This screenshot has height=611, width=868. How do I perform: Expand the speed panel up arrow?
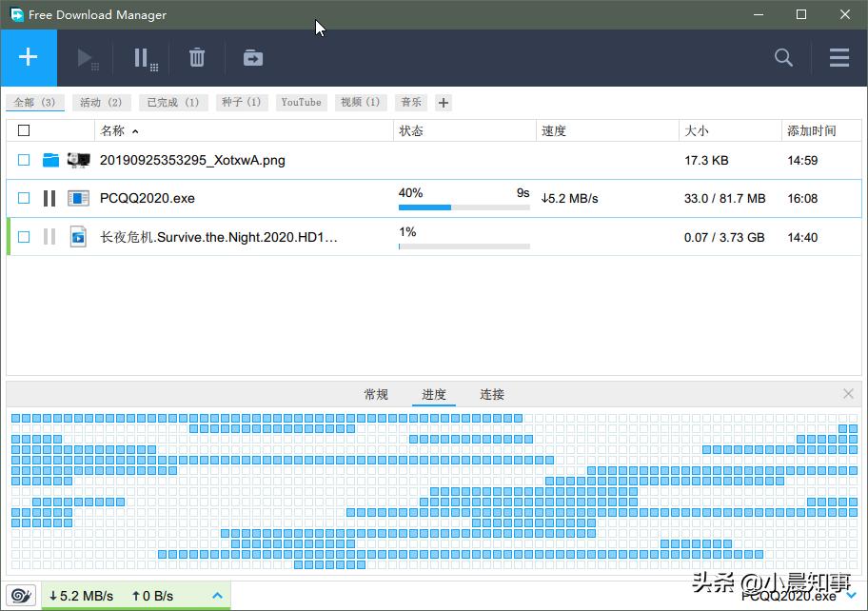(x=218, y=596)
